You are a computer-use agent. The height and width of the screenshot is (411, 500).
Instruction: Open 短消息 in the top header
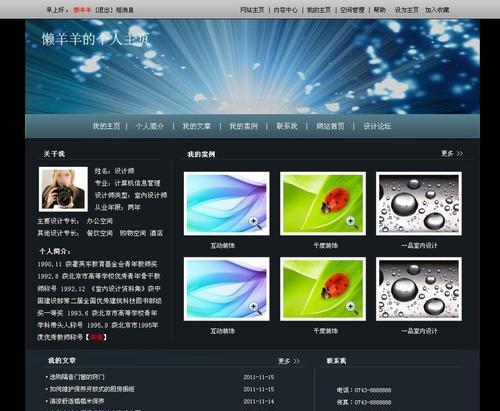pyautogui.click(x=125, y=10)
